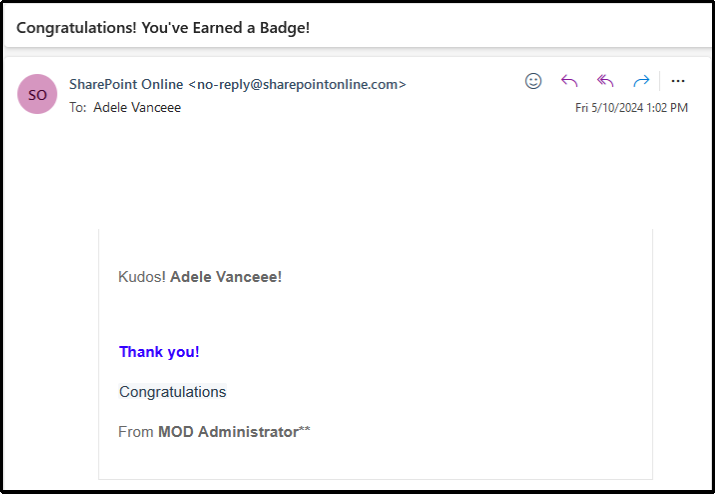Open the More actions ellipsis menu

pos(678,81)
